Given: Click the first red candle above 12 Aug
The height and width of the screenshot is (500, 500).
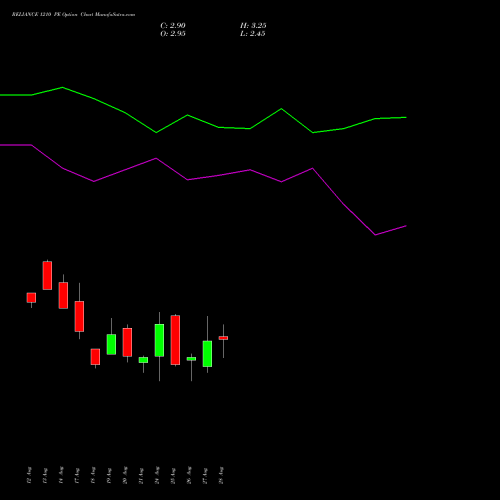Looking at the screenshot, I should (31, 298).
